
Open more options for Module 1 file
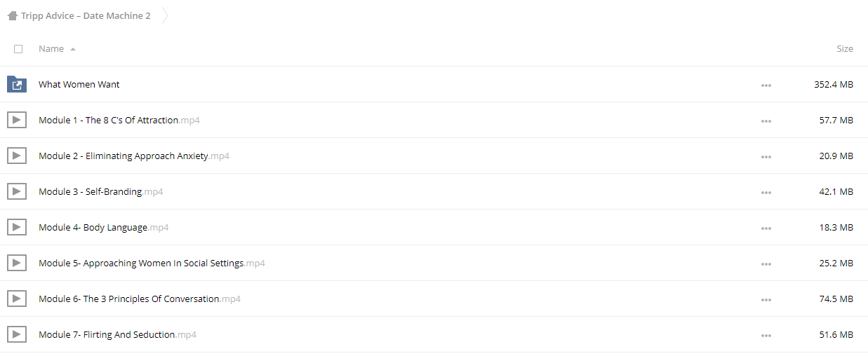[x=766, y=121]
